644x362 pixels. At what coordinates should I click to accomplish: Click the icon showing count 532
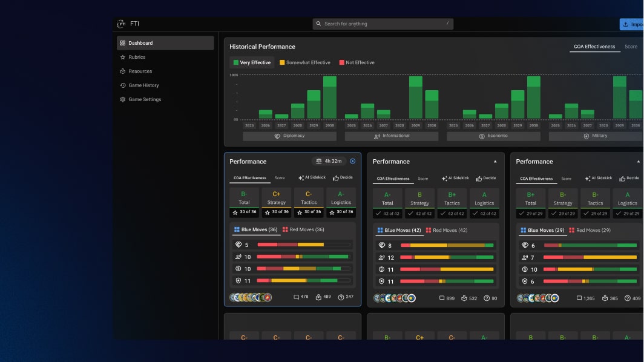(x=469, y=298)
